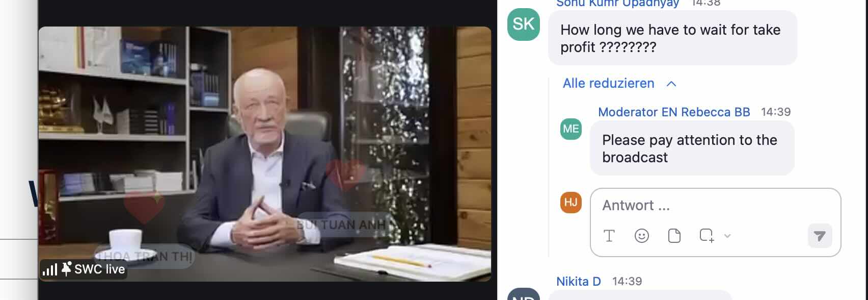Click the HJ avatar beside reply box
This screenshot has width=868, height=300.
click(571, 203)
